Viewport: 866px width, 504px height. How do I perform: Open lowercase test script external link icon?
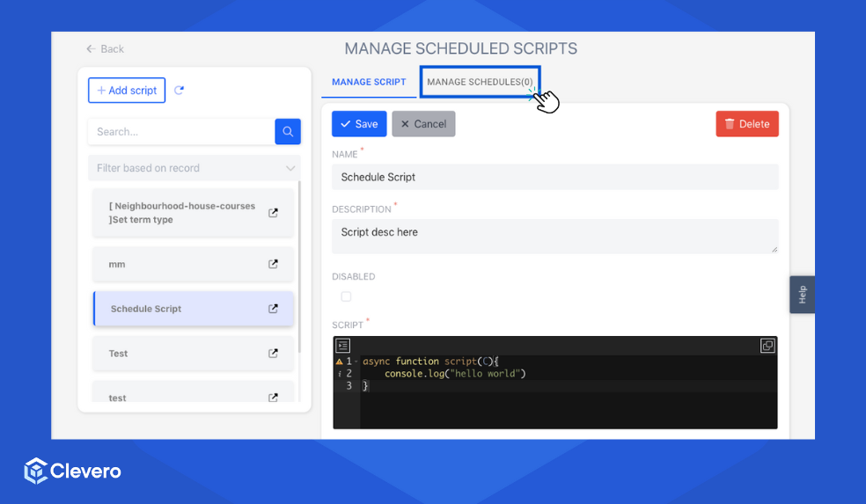click(273, 398)
